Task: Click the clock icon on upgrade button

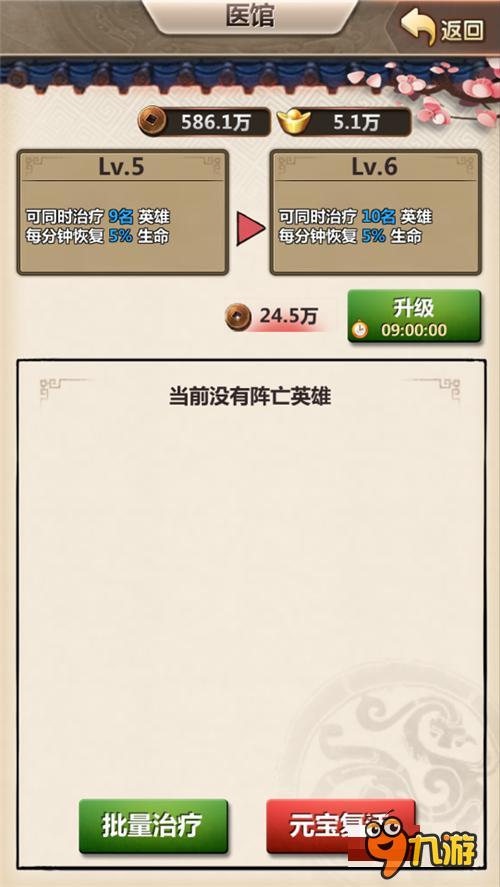Action: [359, 329]
